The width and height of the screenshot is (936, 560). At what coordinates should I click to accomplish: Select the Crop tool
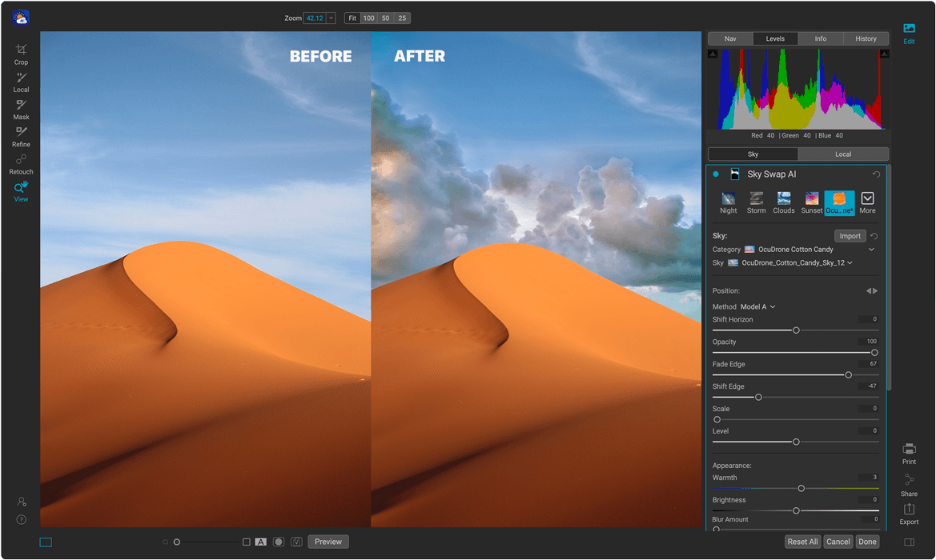click(x=21, y=54)
